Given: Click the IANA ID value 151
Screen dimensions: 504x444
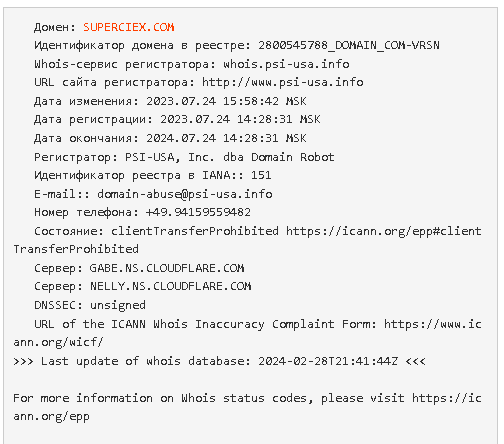Looking at the screenshot, I should [x=261, y=175].
